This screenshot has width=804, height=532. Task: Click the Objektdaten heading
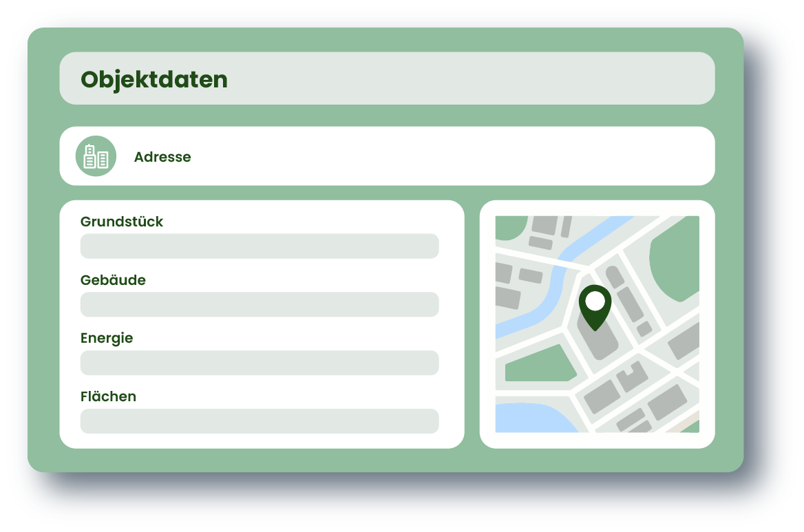pos(154,79)
